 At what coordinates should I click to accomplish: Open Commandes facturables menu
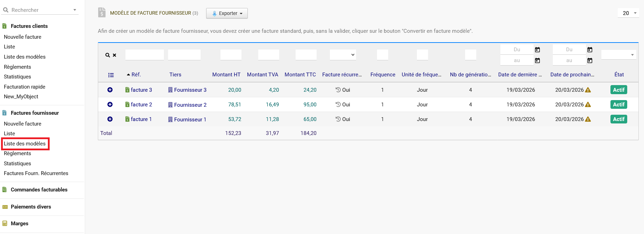[39, 190]
